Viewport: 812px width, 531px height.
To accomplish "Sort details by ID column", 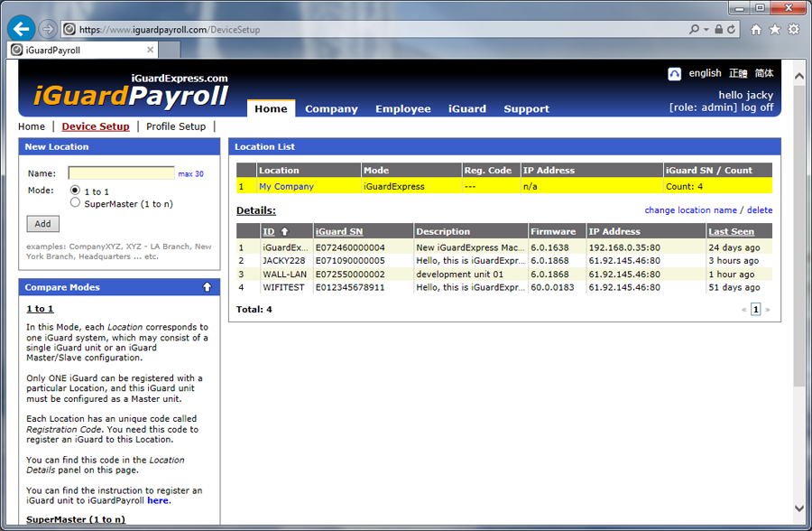I will pyautogui.click(x=268, y=232).
